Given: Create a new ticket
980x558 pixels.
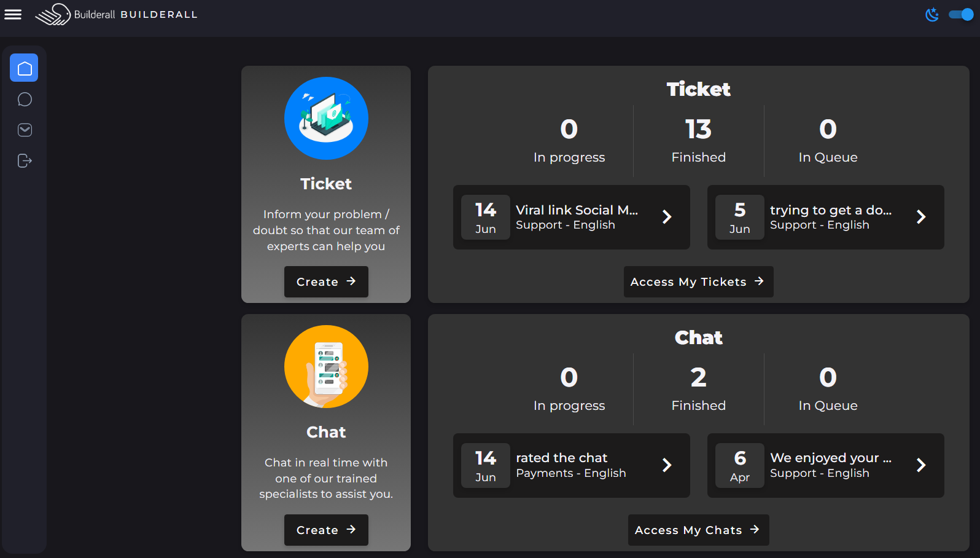Looking at the screenshot, I should coord(326,281).
